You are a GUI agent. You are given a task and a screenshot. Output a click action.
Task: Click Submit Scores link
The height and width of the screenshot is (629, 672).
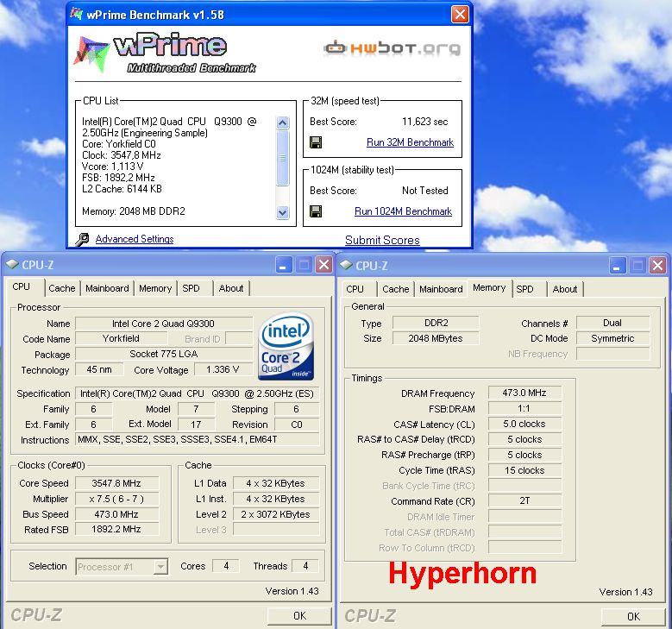pos(382,240)
